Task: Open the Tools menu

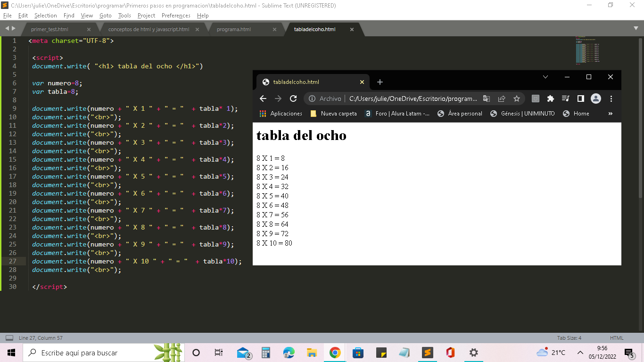Action: [124, 16]
